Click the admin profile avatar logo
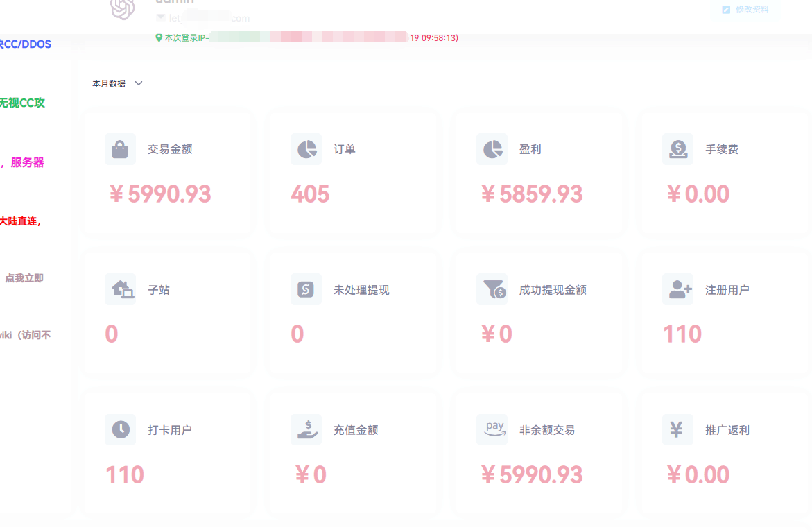The image size is (812, 532). click(123, 10)
